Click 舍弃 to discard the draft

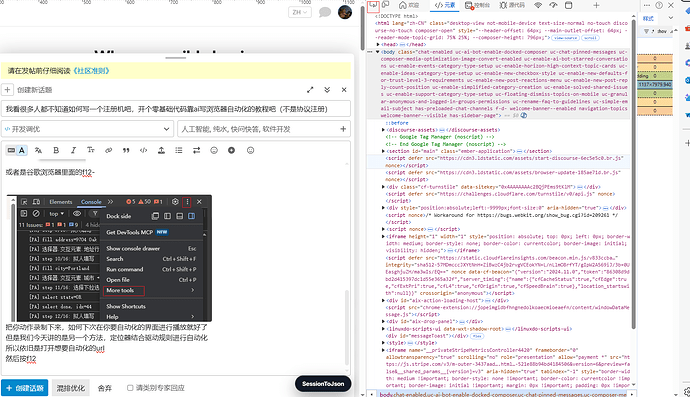[x=105, y=388]
